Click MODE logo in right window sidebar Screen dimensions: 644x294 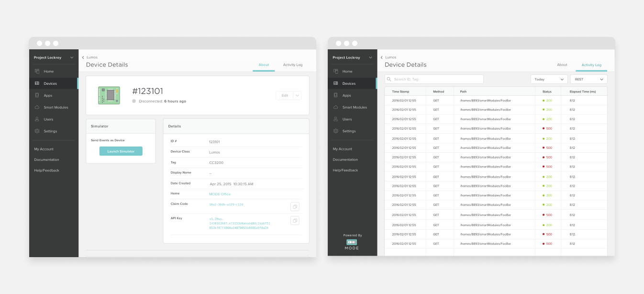pos(352,244)
